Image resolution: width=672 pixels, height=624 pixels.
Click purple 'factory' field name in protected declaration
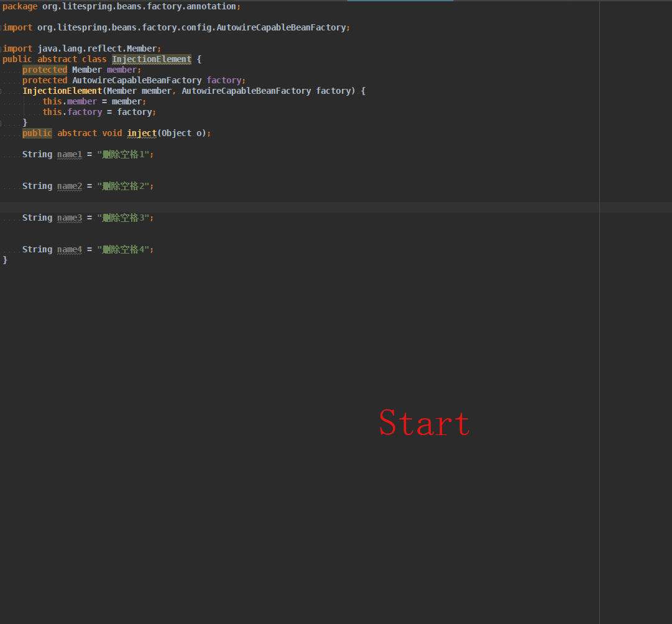(224, 80)
